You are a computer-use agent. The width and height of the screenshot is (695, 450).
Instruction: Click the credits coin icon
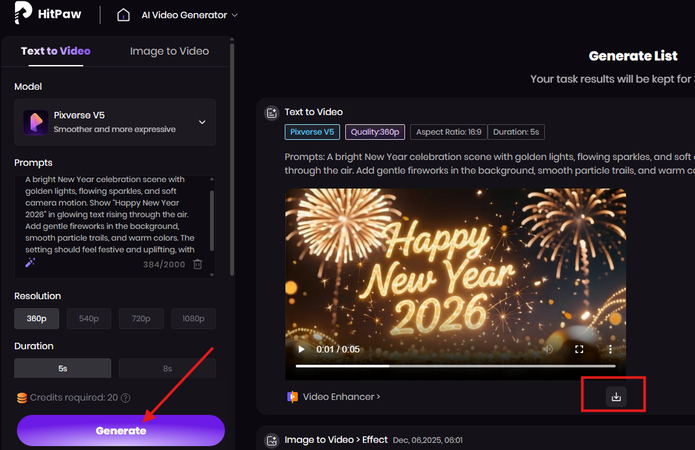pos(22,398)
